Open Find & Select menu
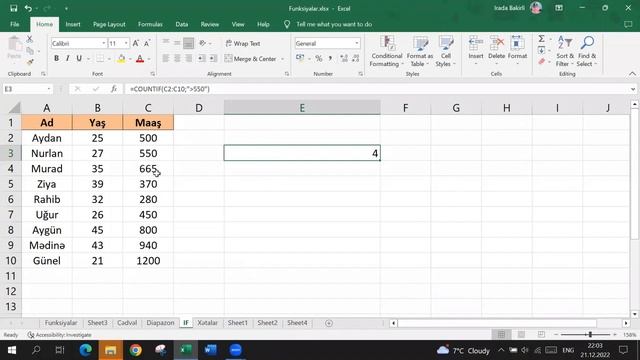This screenshot has height=360, width=640. point(587,51)
